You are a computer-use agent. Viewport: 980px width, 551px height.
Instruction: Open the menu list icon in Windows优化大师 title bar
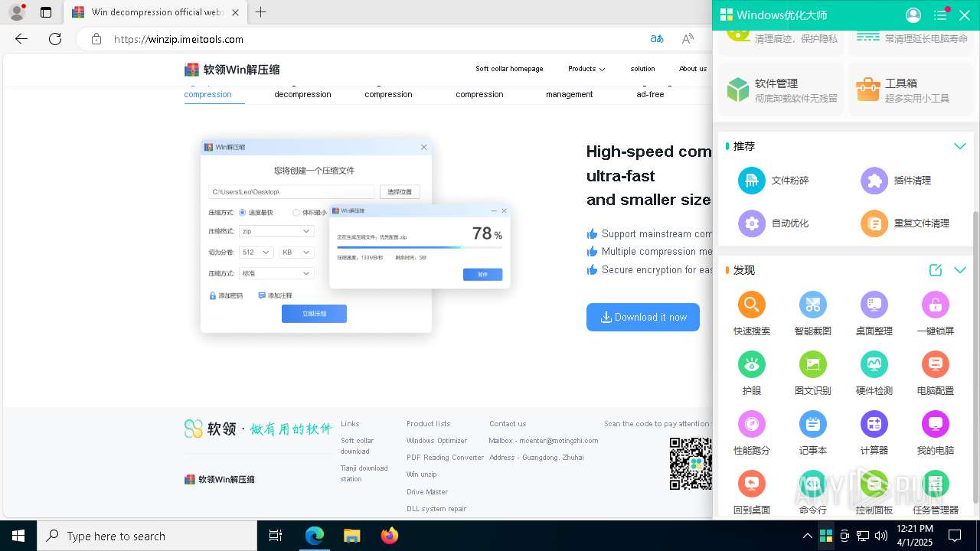(x=940, y=15)
